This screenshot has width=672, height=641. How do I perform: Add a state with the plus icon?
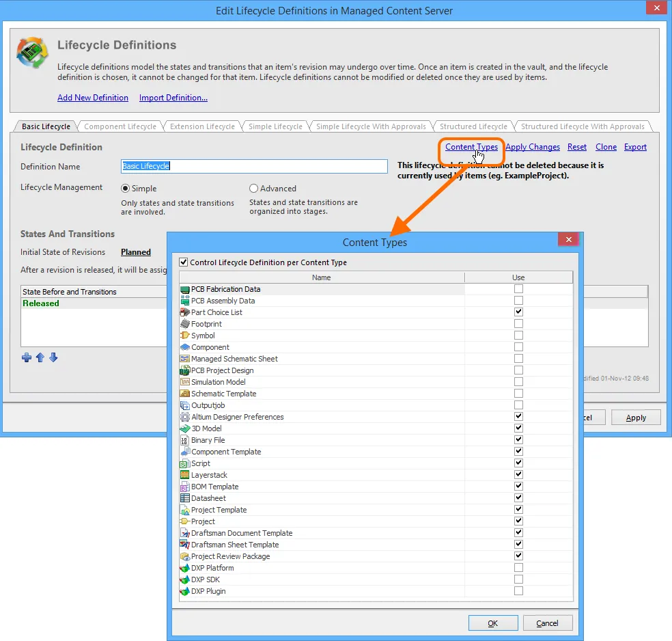pyautogui.click(x=27, y=357)
